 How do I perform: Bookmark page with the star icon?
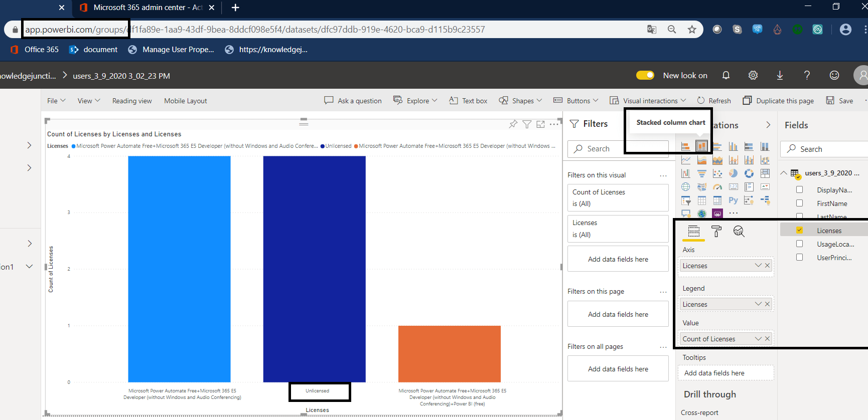coord(692,30)
